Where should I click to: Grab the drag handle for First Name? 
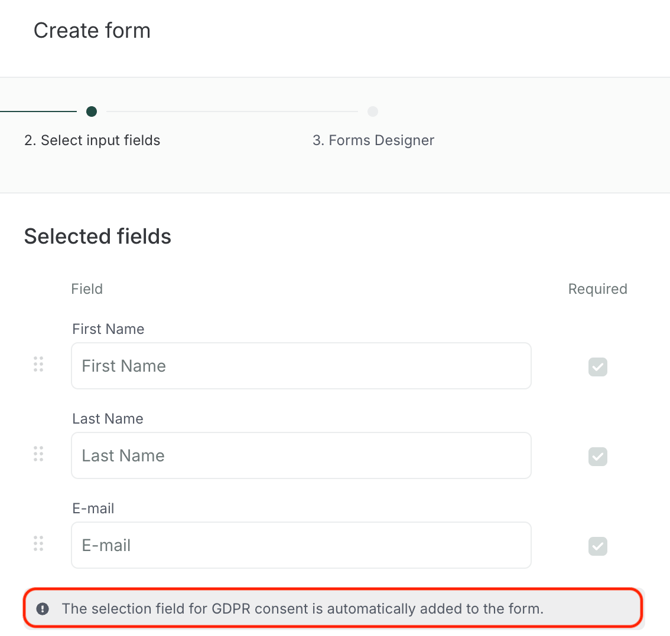pos(39,364)
